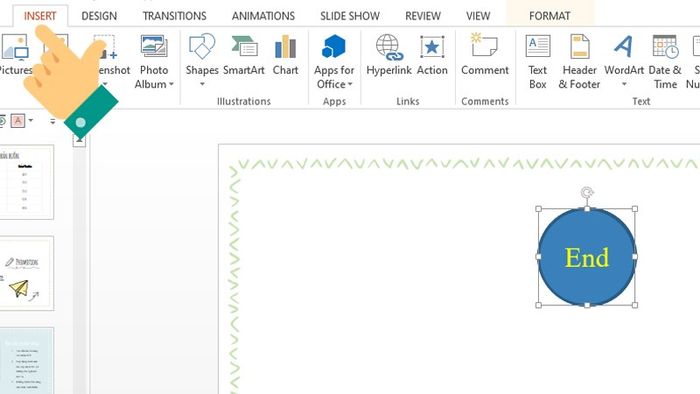Open the REVIEW tab
The image size is (700, 394).
point(423,16)
